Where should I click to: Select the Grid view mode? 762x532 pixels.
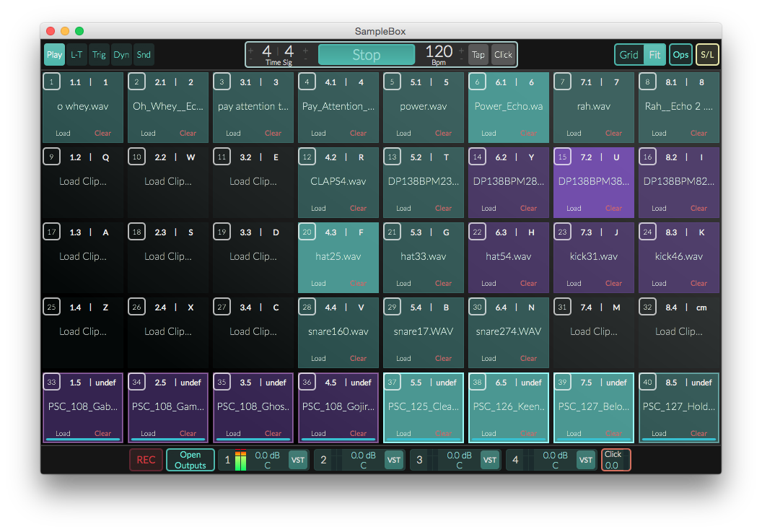pyautogui.click(x=629, y=54)
